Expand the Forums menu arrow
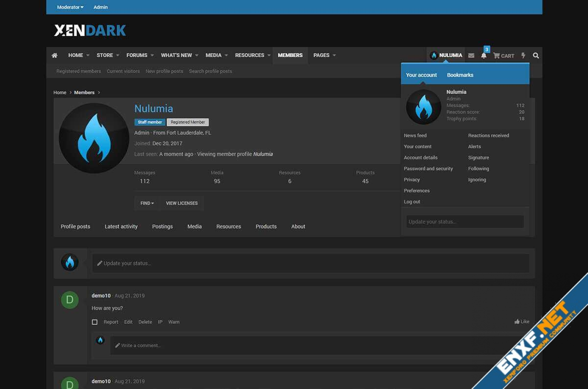 point(152,55)
